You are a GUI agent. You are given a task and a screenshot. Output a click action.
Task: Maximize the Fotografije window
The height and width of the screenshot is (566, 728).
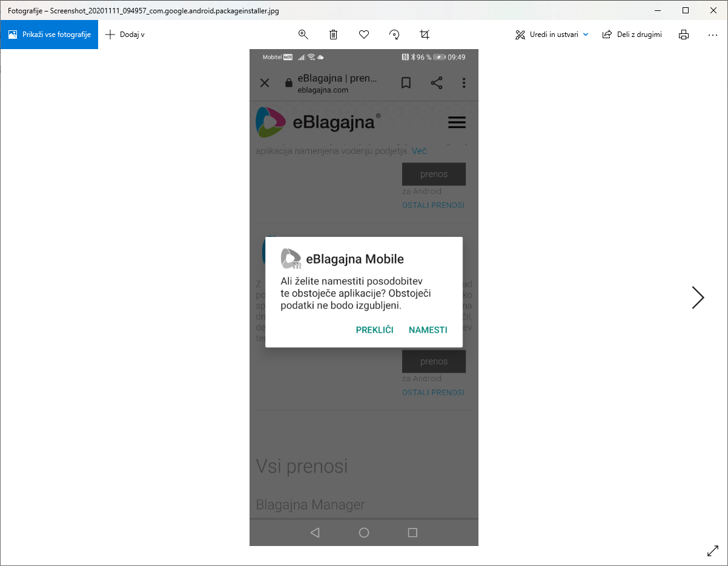pyautogui.click(x=686, y=10)
